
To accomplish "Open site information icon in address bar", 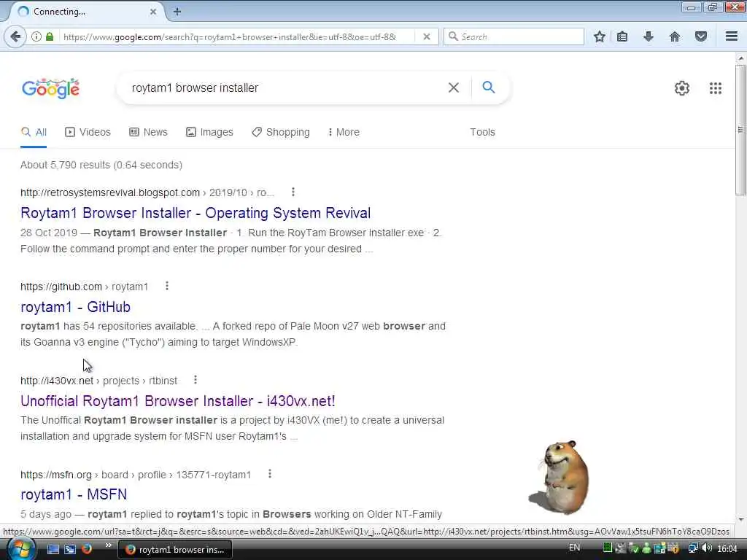I will (x=36, y=36).
